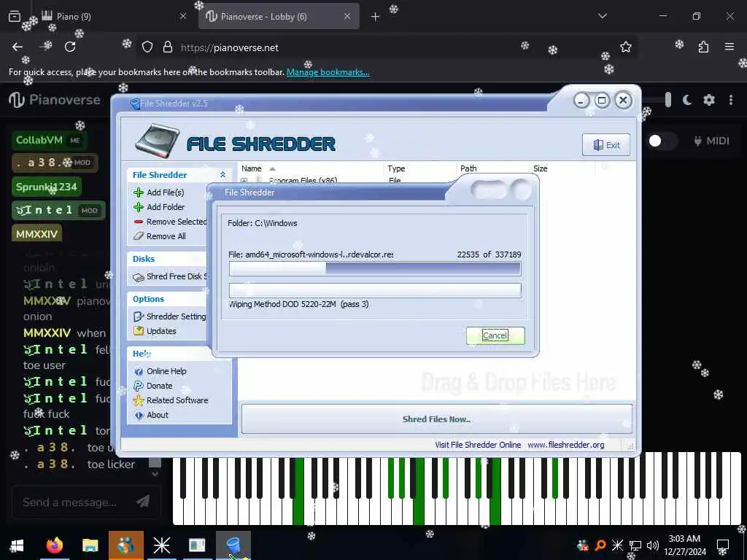Open Firefox extensions puzzle icon
747x560 pixels.
pyautogui.click(x=703, y=47)
